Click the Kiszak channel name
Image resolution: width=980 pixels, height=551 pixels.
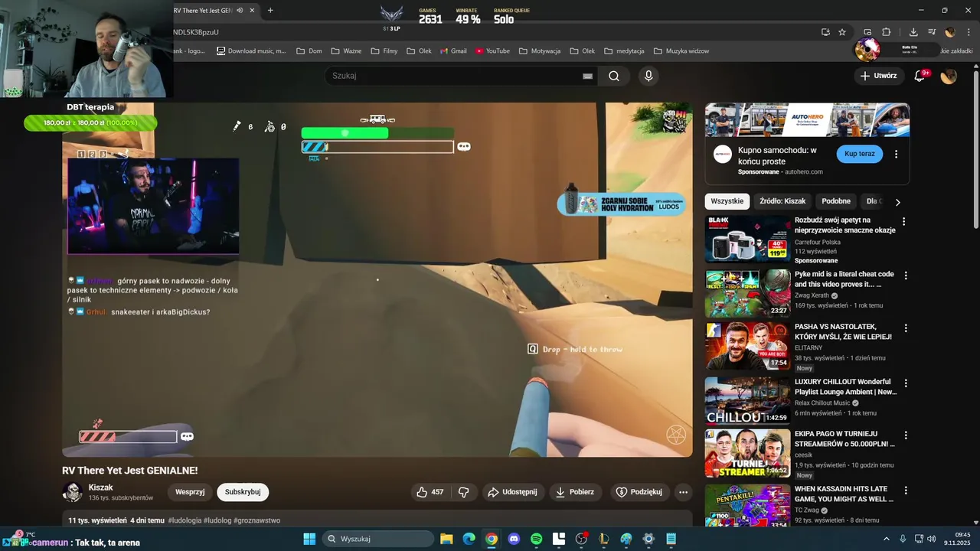[x=101, y=487]
